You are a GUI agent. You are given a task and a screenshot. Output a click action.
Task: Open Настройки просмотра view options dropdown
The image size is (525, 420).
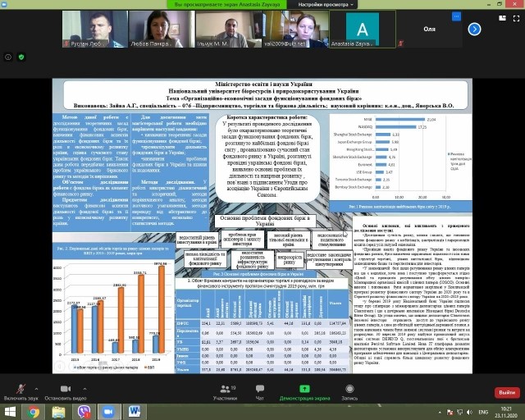(325, 4)
